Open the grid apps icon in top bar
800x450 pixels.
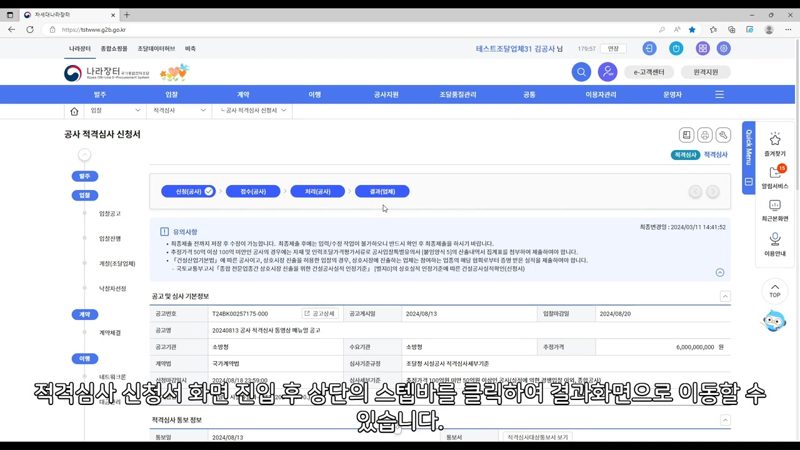click(703, 48)
